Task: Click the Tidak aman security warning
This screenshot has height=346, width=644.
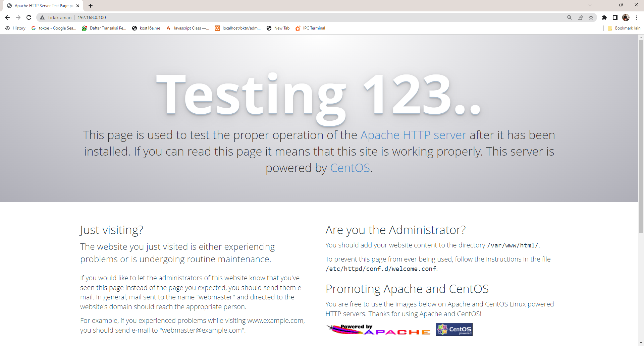Action: click(x=56, y=17)
